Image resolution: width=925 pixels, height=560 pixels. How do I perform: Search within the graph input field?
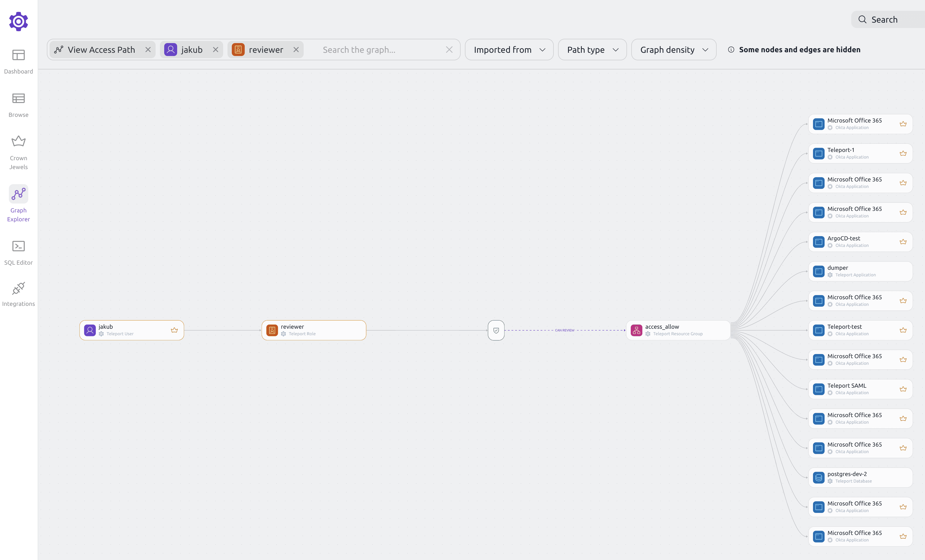[x=382, y=50]
